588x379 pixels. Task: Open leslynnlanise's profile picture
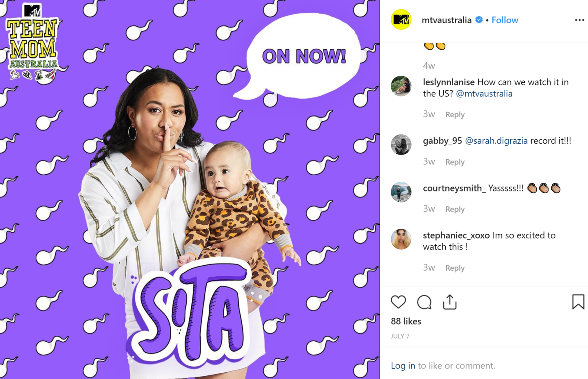[401, 86]
